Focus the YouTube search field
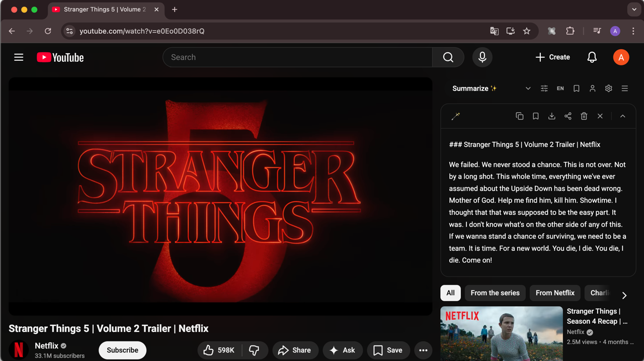 click(297, 57)
